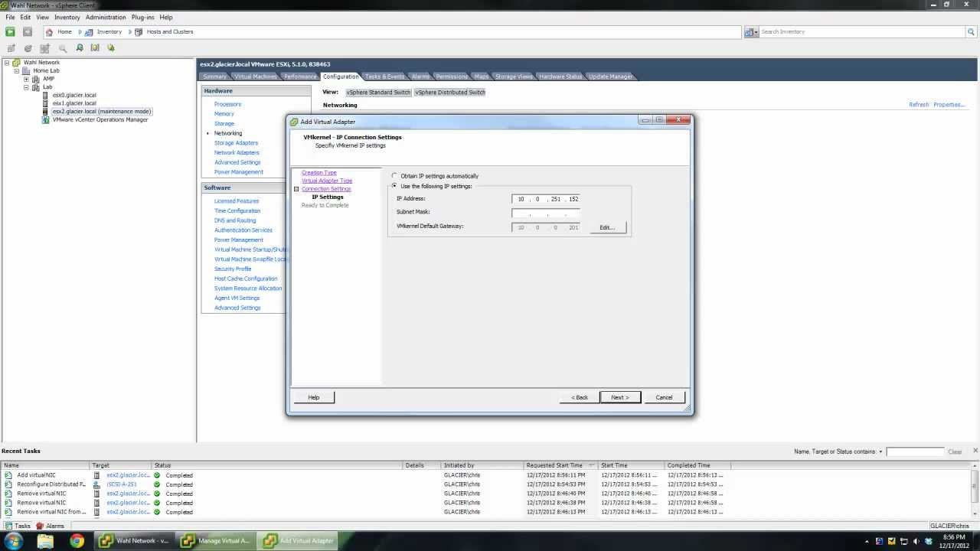Image resolution: width=980 pixels, height=551 pixels.
Task: Click the wizard Help button
Action: [x=314, y=397]
